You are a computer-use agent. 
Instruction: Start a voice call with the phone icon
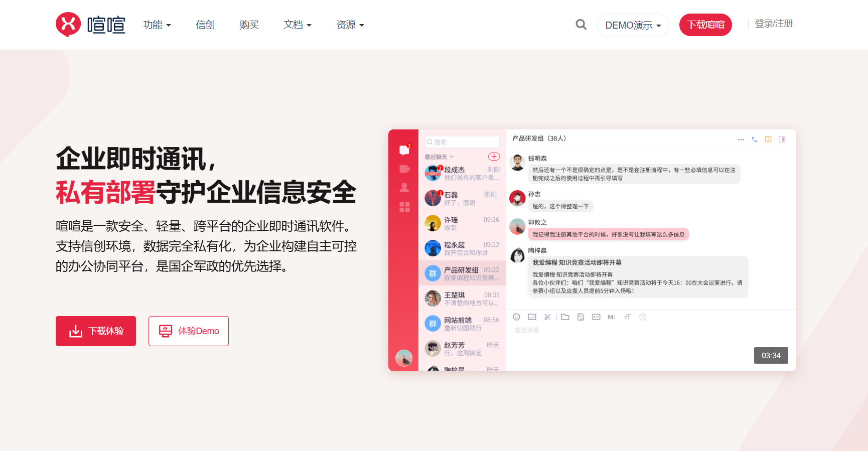[755, 139]
